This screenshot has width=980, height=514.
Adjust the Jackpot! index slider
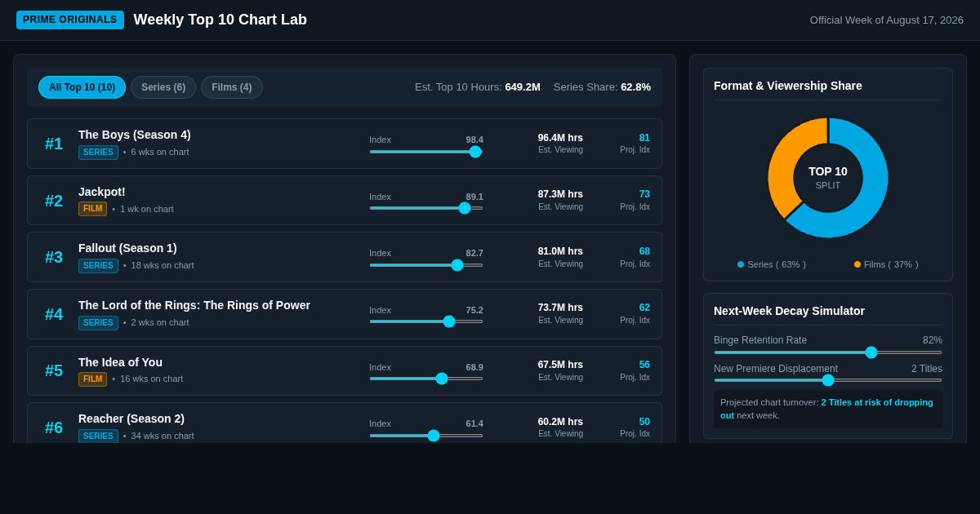pyautogui.click(x=426, y=208)
